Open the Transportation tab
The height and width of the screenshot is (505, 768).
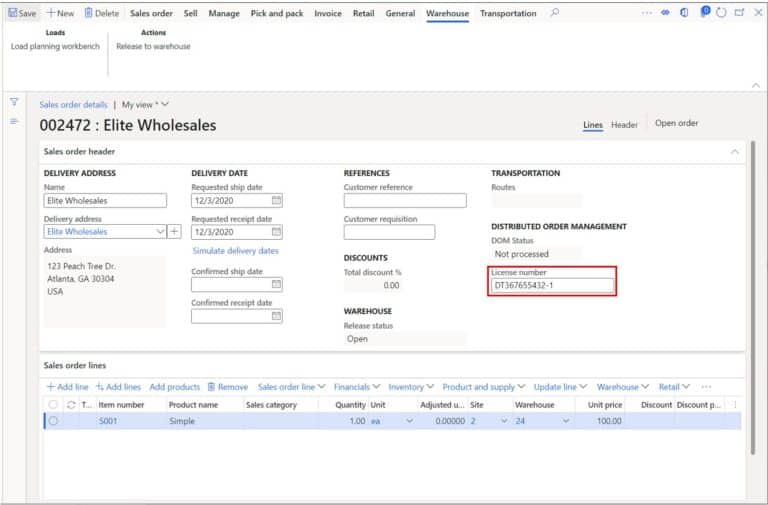coord(508,13)
